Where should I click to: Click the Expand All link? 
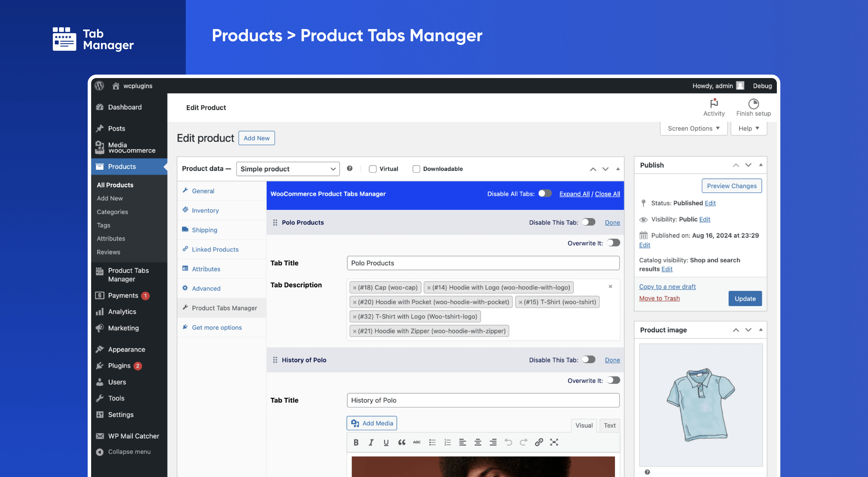tap(574, 194)
